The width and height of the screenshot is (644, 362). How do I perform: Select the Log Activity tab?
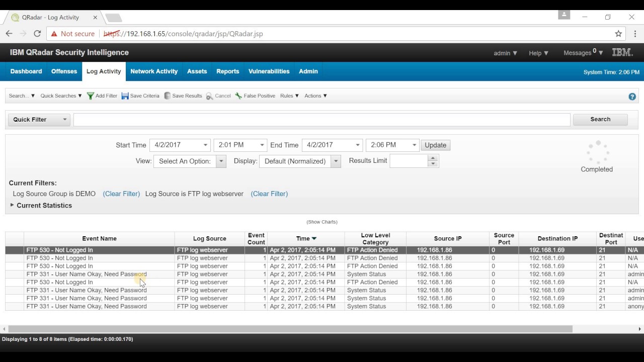click(x=104, y=71)
